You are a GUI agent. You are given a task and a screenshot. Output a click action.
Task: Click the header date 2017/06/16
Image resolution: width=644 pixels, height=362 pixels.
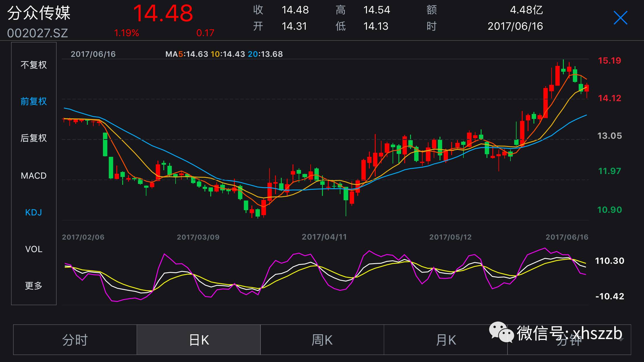(x=515, y=26)
